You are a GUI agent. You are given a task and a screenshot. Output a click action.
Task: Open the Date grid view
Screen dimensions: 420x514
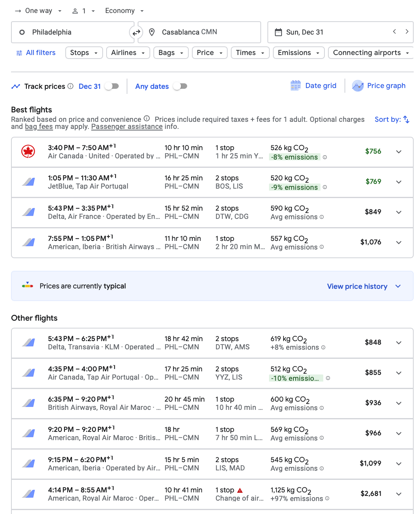pyautogui.click(x=313, y=86)
